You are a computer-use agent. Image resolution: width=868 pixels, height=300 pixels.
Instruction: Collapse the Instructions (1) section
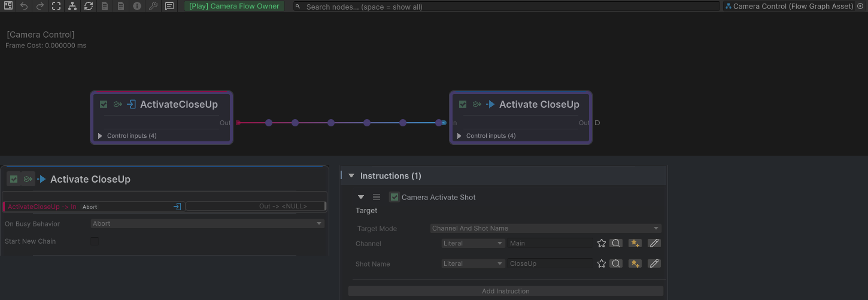351,175
